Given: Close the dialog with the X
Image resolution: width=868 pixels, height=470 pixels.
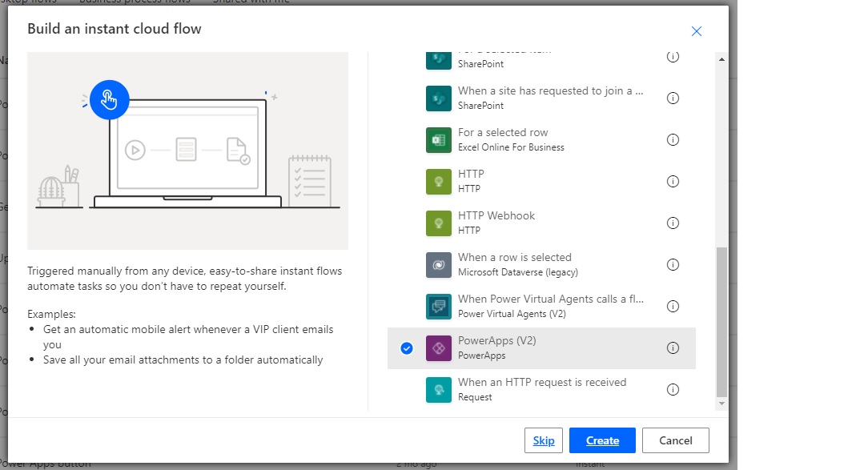Looking at the screenshot, I should 696,31.
